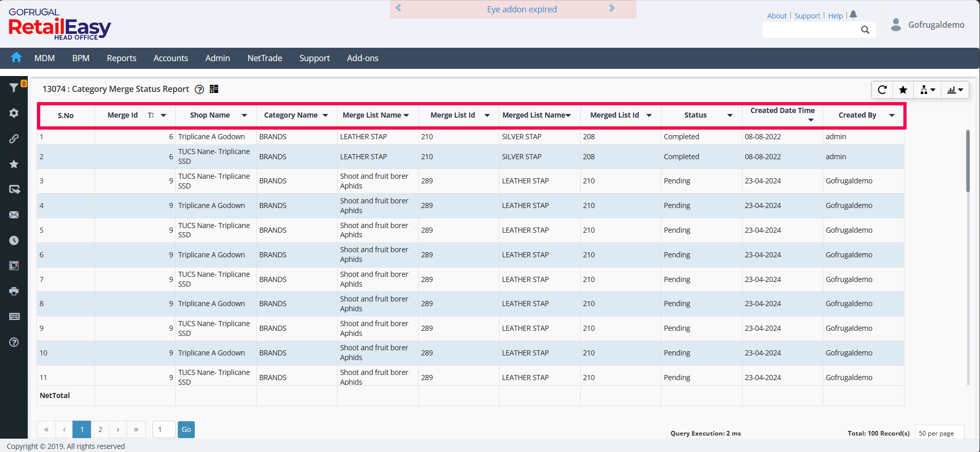
Task: Toggle sort on the Merge Id column
Action: coord(151,116)
